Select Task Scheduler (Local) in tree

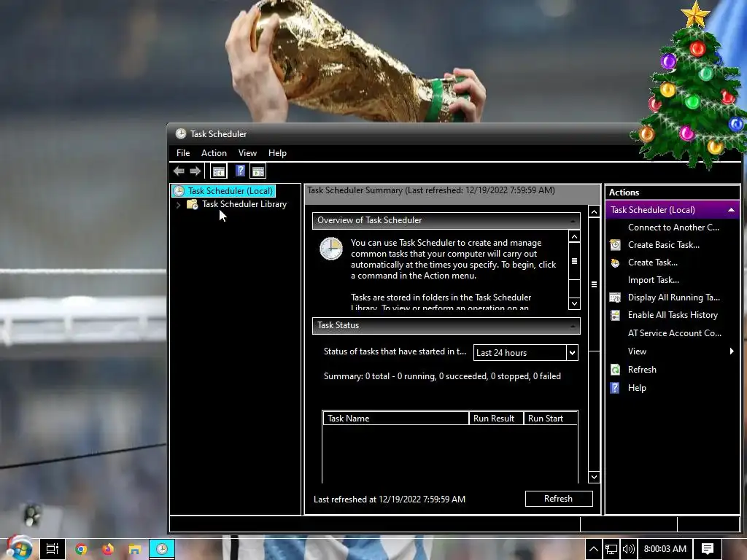(x=231, y=191)
